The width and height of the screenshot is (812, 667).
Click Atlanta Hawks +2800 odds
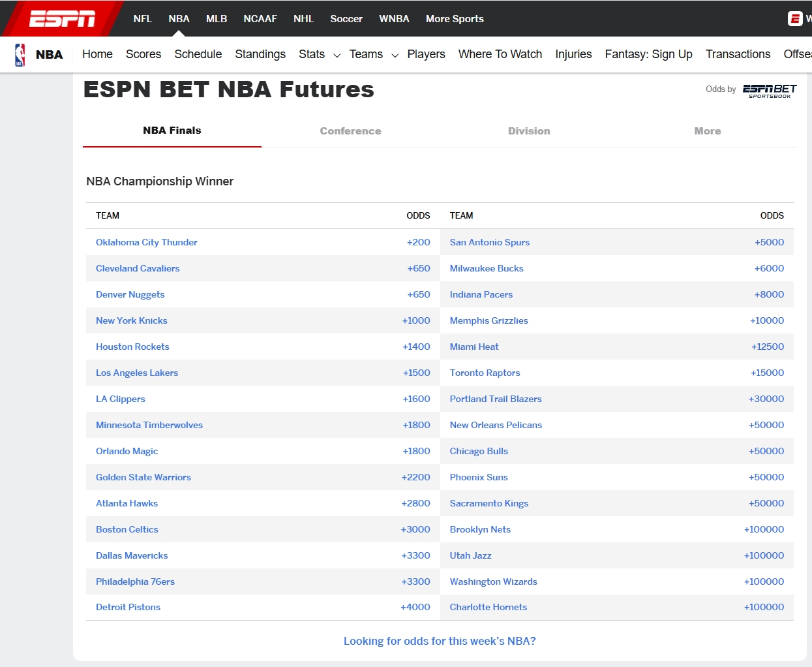point(415,503)
